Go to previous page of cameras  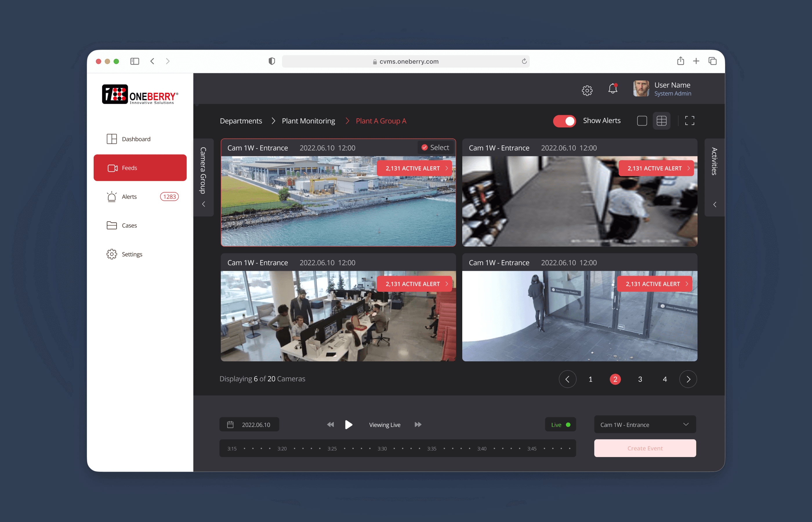[x=567, y=379]
